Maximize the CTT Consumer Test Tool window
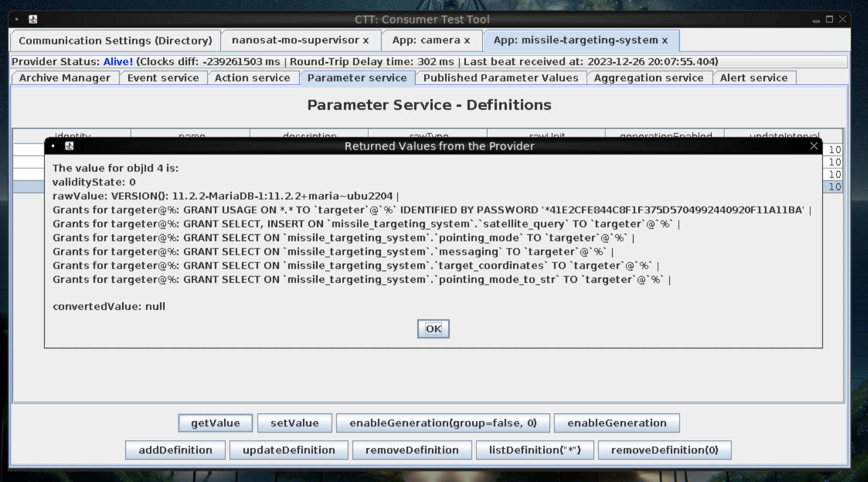This screenshot has width=868, height=482. 829,19
